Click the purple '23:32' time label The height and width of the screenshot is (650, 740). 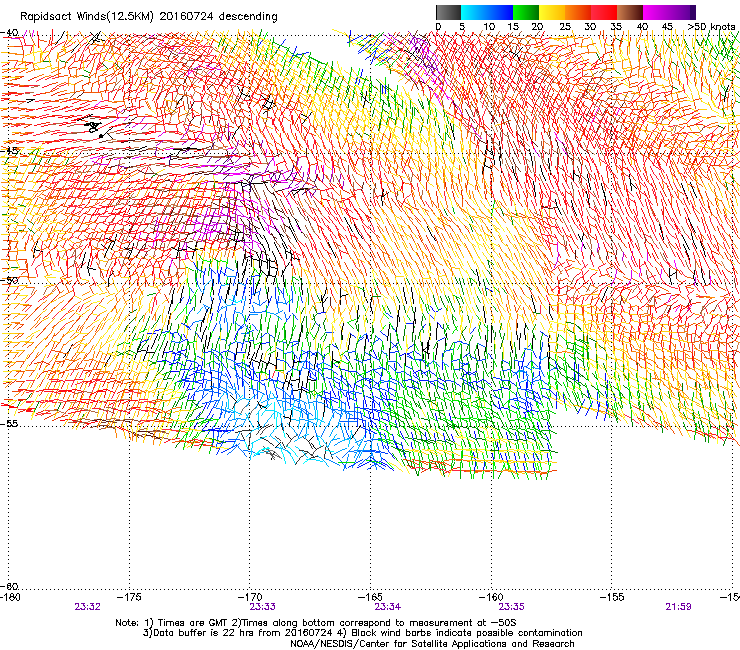87,607
